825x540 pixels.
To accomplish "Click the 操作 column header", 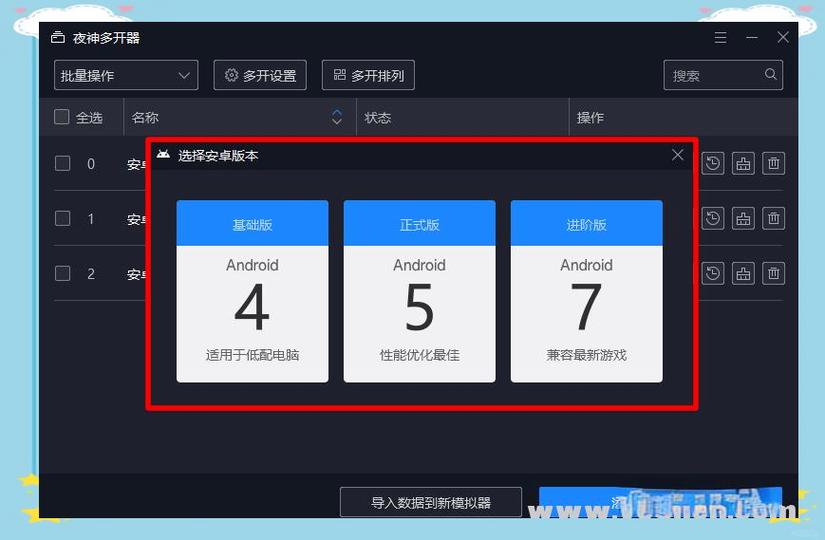I will (683, 117).
